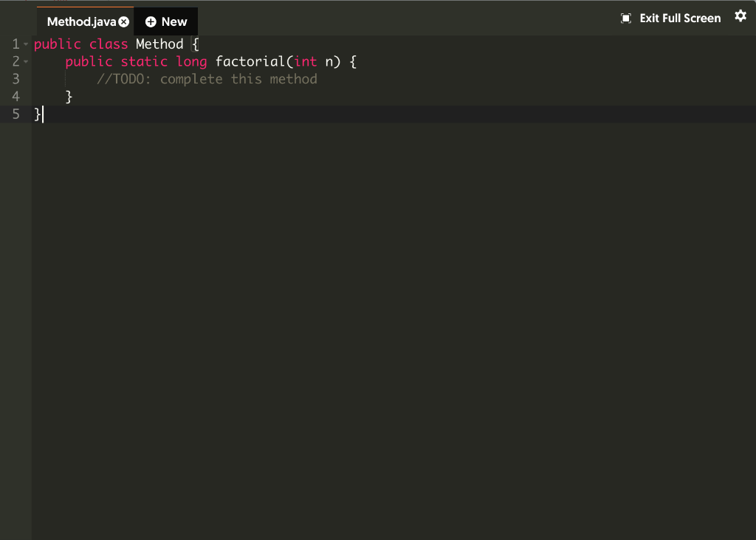This screenshot has width=756, height=540.
Task: Click the word factorial in the code
Action: [250, 61]
